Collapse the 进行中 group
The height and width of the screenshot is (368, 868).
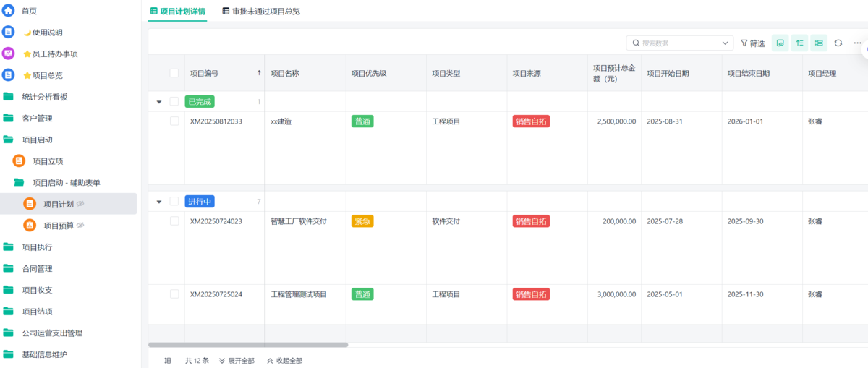[159, 202]
